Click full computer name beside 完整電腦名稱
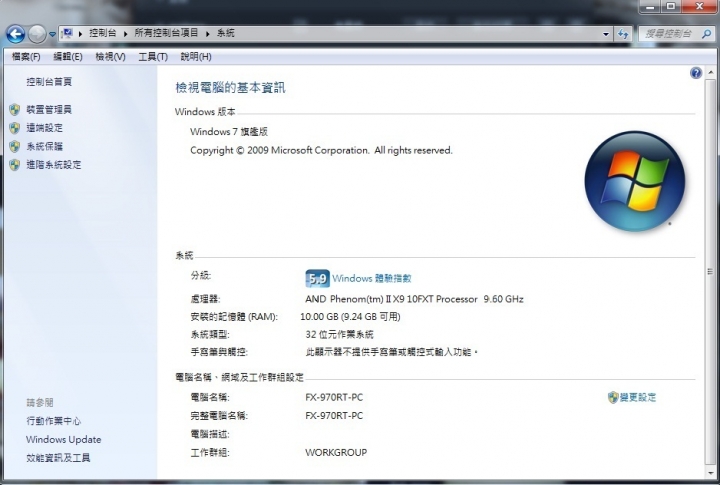The image size is (720, 485). click(334, 416)
